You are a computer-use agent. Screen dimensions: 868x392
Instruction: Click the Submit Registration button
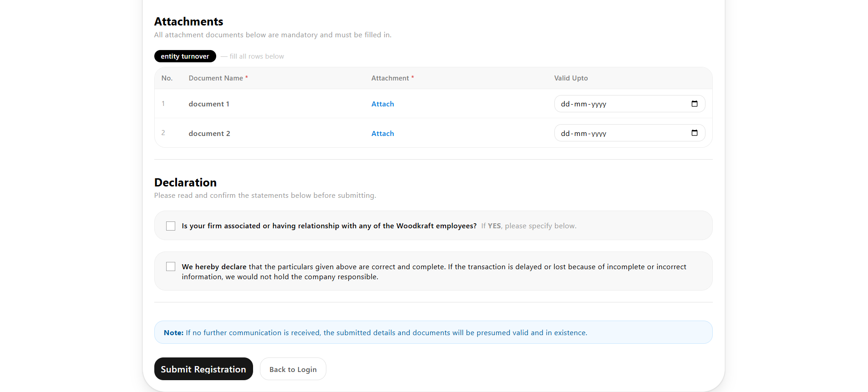pos(203,369)
